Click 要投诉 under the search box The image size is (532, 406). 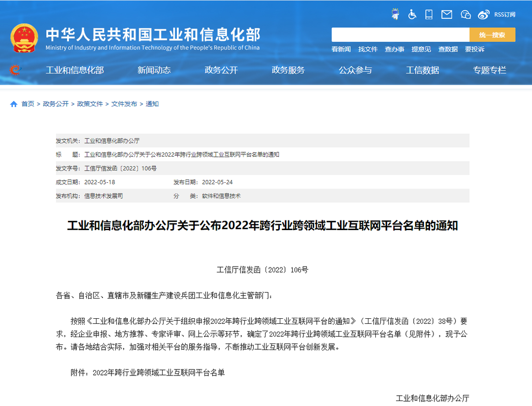tap(474, 49)
